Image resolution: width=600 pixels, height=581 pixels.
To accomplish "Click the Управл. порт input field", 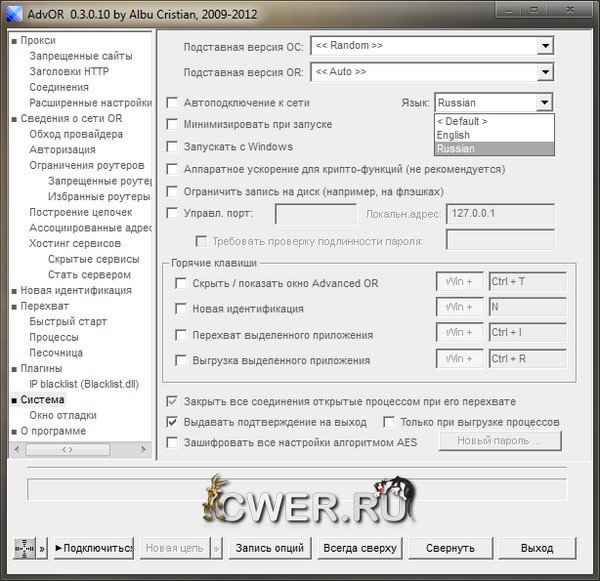I will [316, 214].
